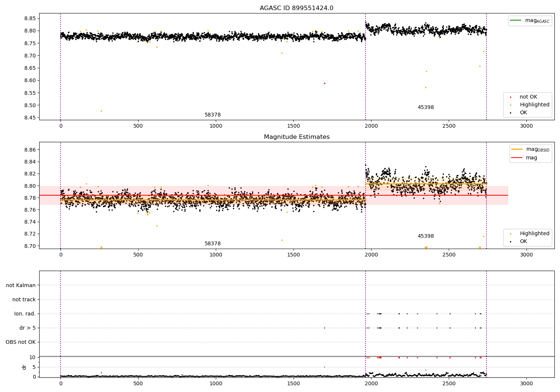The image size is (560, 392).
Task: Click the '5' tick on the dr axis
Action: [x=34, y=367]
